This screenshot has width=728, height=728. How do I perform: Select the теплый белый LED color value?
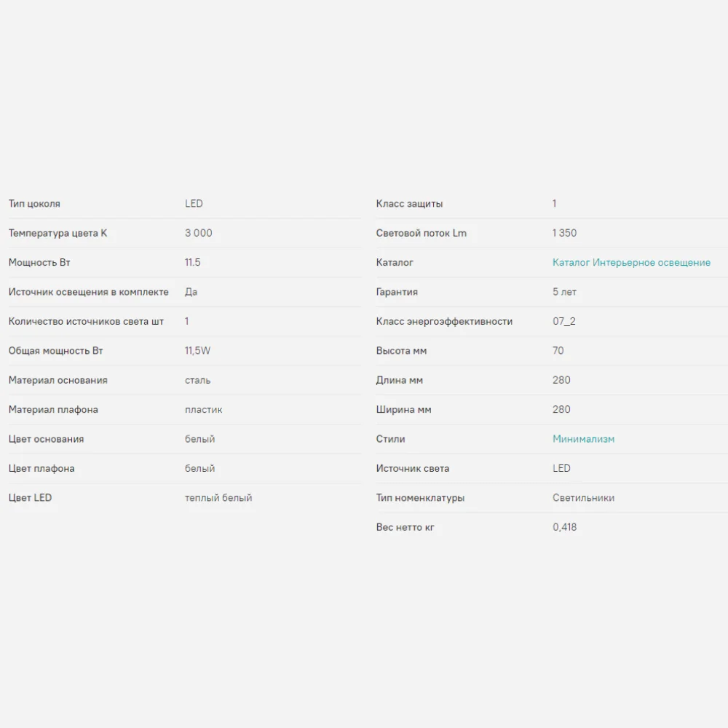tap(218, 498)
